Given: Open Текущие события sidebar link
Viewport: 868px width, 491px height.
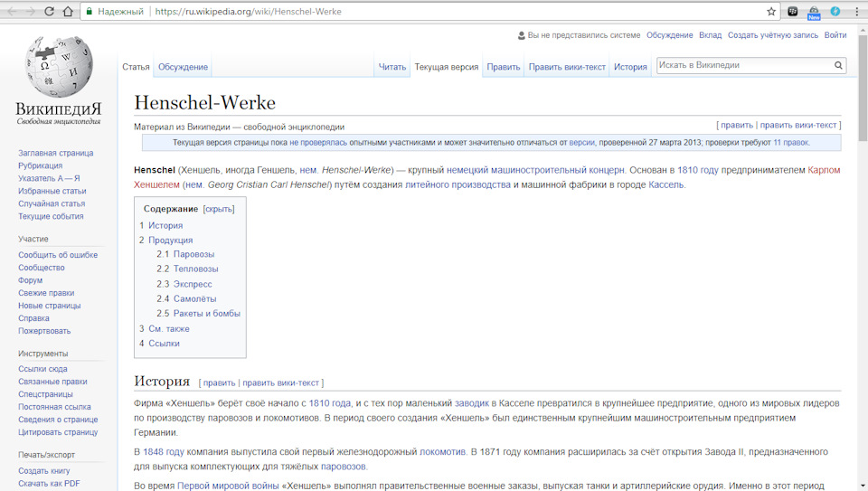Looking at the screenshot, I should (51, 216).
